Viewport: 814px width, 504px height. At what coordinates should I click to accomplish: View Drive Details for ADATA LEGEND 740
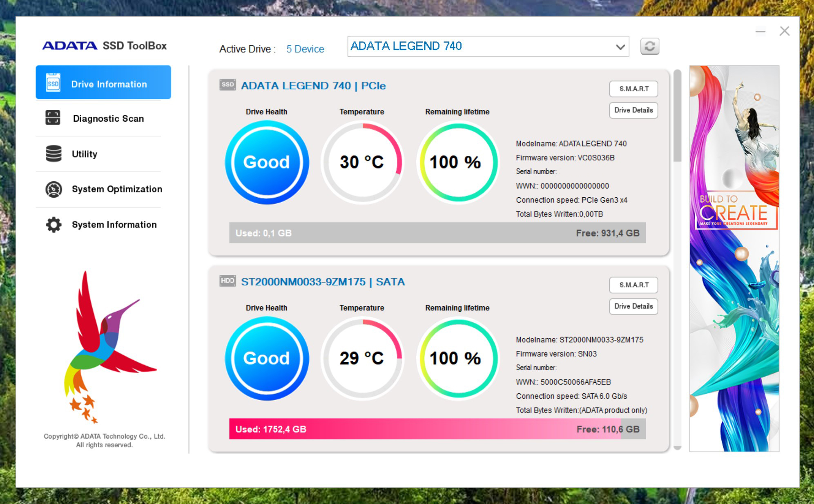633,110
